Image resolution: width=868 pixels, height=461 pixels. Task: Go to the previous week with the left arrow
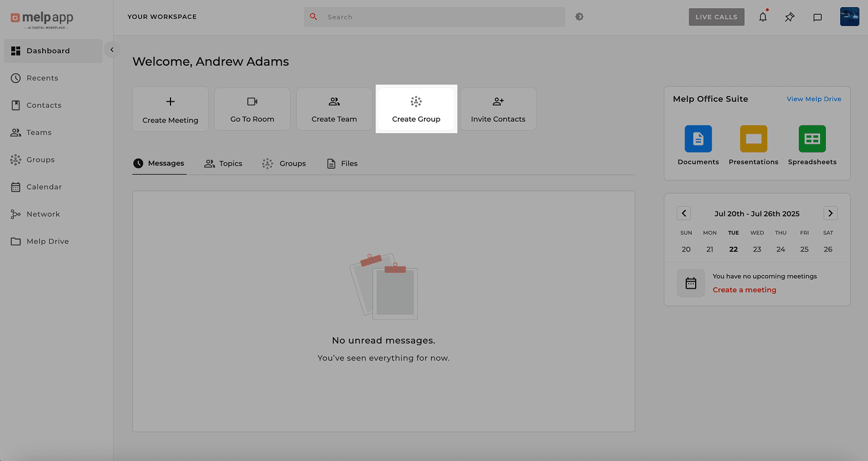(x=684, y=213)
